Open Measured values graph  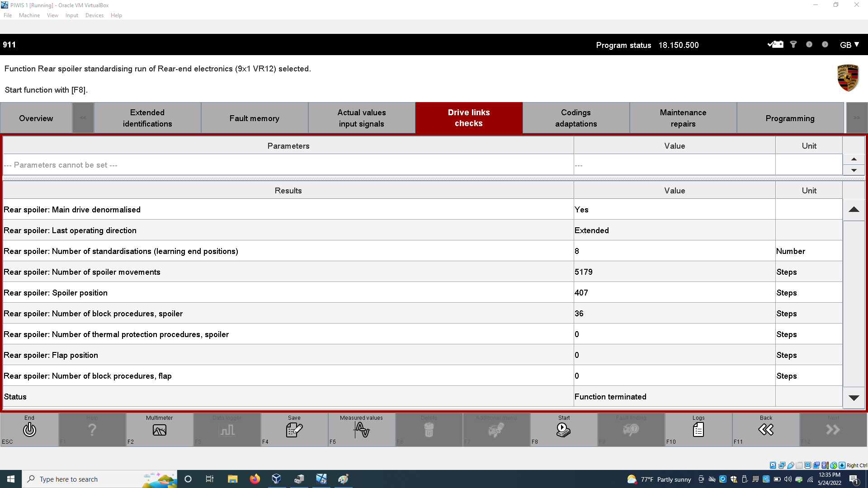(361, 430)
